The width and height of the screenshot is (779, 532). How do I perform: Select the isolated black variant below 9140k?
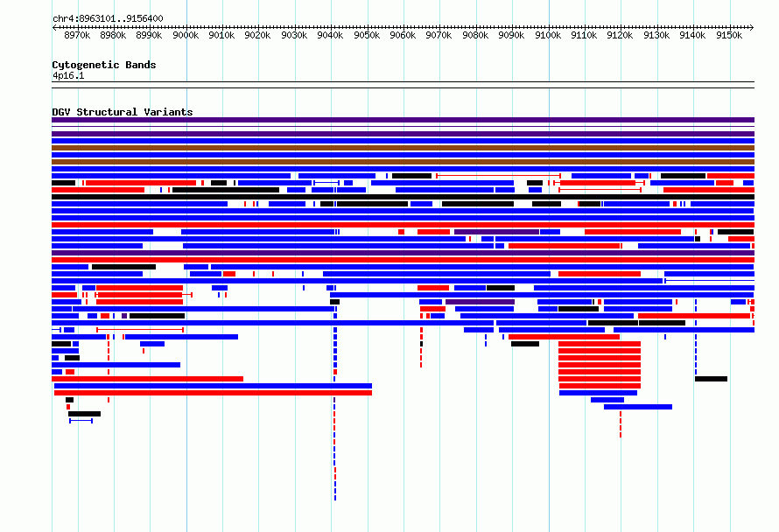711,379
